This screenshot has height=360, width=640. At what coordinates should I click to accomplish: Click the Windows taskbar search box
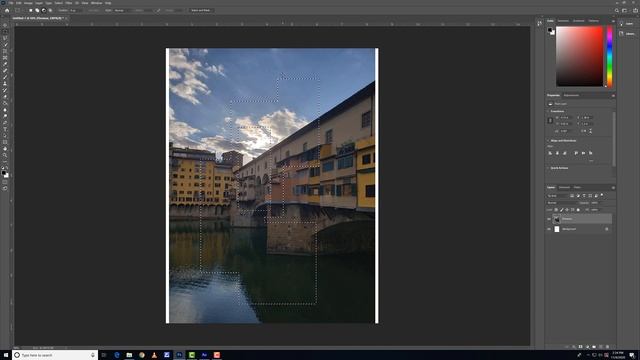pyautogui.click(x=55, y=355)
